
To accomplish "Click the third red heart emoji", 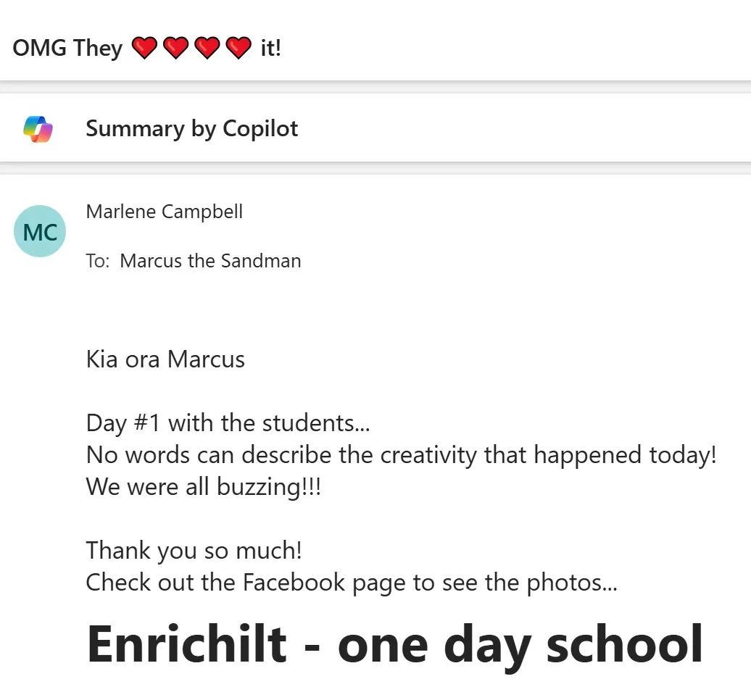I will [x=207, y=48].
